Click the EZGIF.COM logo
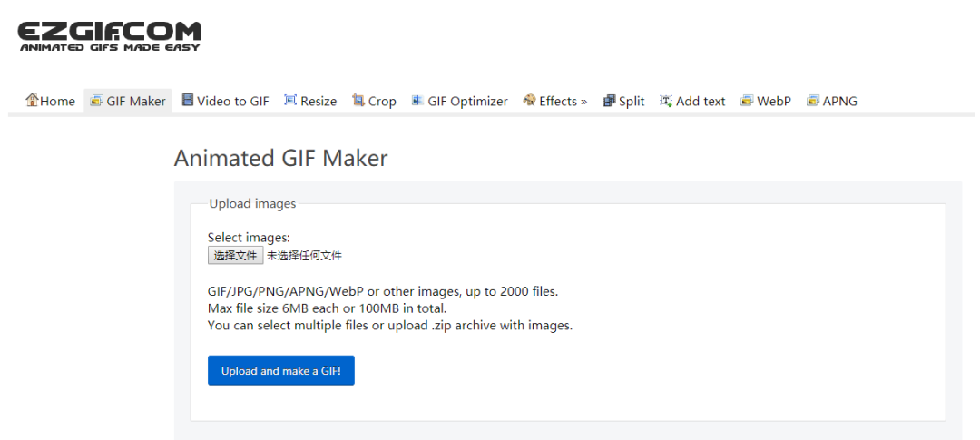 click(110, 36)
